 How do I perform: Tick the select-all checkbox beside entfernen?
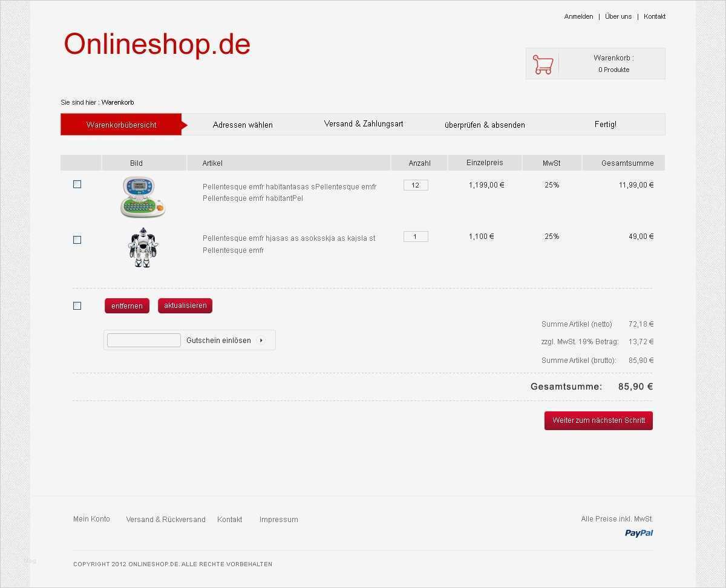tap(77, 305)
